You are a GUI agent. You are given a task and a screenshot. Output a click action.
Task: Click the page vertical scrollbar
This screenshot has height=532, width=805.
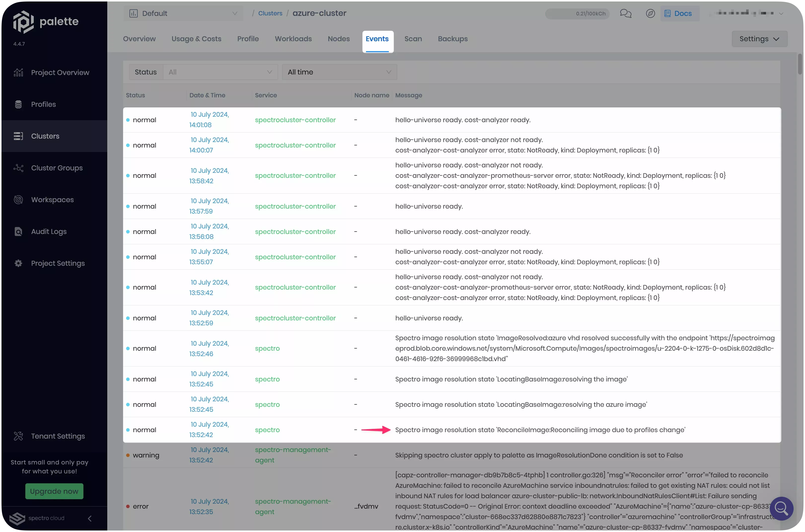pyautogui.click(x=800, y=64)
